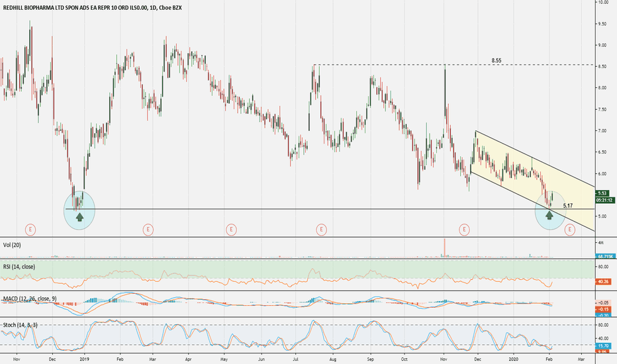Click the 05:21:12 bar countdown tag
Image resolution: width=617 pixels, height=364 pixels.
pyautogui.click(x=605, y=200)
